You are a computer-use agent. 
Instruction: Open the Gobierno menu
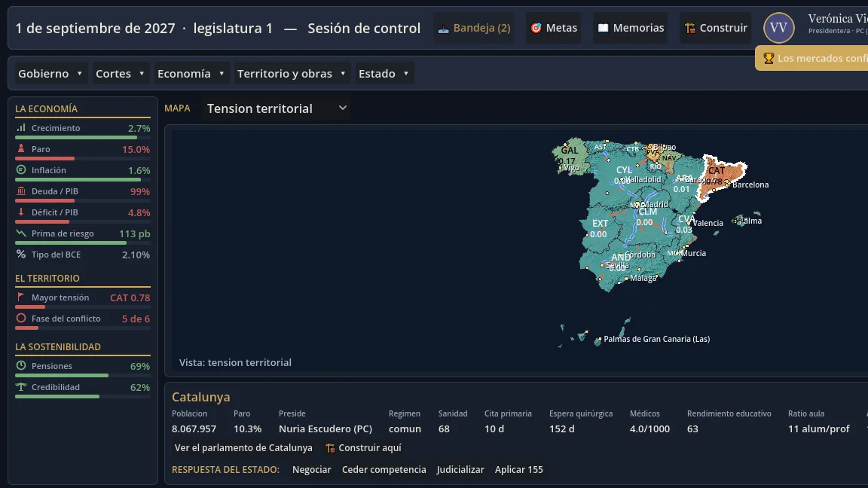(50, 74)
